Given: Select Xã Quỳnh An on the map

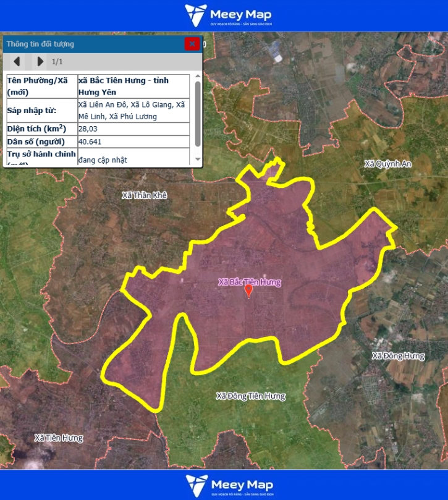Looking at the screenshot, I should click(387, 164).
